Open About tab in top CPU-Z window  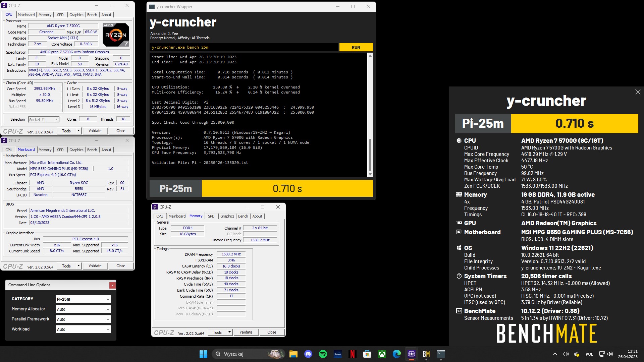click(106, 15)
